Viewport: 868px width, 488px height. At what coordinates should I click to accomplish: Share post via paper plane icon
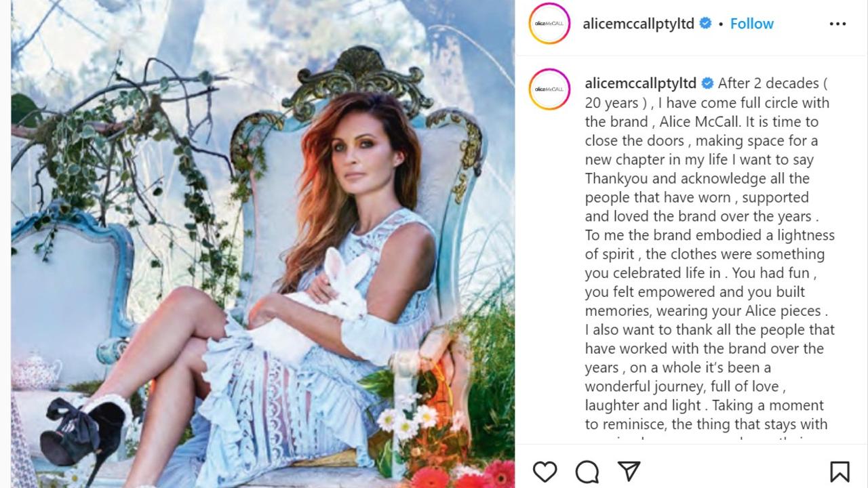click(629, 471)
